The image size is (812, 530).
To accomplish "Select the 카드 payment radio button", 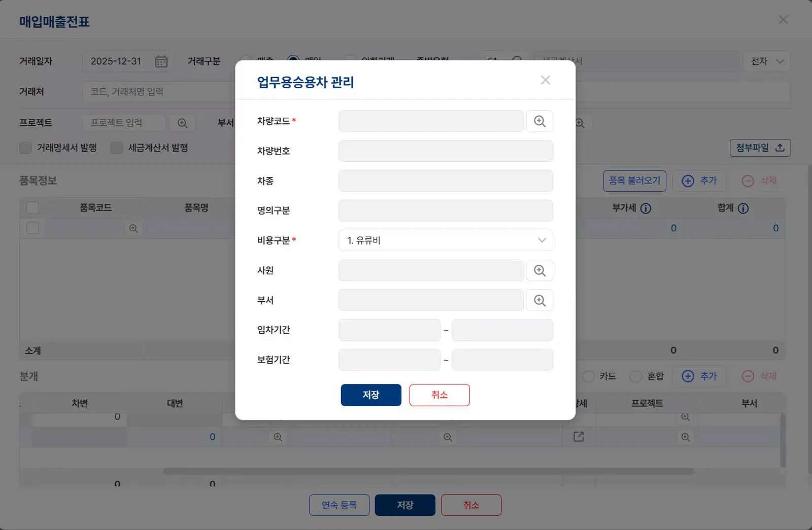I will point(588,376).
